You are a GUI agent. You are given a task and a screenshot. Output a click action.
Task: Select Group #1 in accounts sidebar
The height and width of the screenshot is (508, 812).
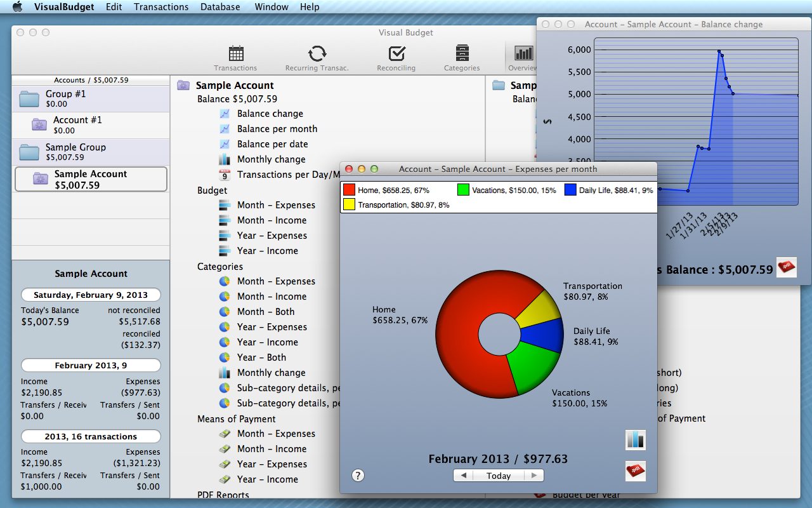click(91, 98)
